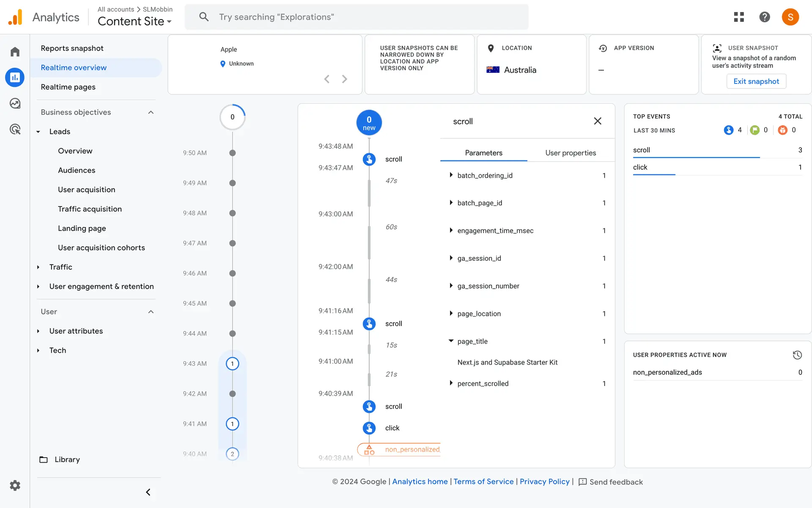Screen dimensions: 812x508
Task: Click the Explorations search field
Action: tap(357, 17)
